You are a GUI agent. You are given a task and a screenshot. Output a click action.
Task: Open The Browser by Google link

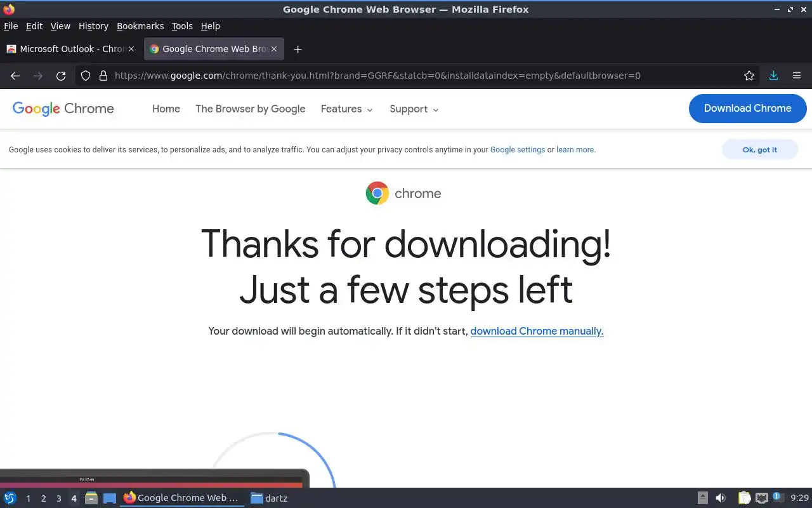pos(251,109)
